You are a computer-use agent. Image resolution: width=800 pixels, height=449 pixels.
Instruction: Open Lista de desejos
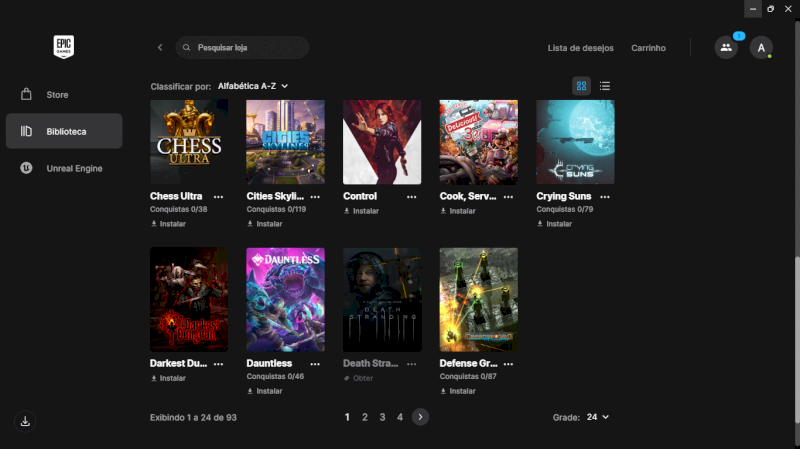pos(581,48)
